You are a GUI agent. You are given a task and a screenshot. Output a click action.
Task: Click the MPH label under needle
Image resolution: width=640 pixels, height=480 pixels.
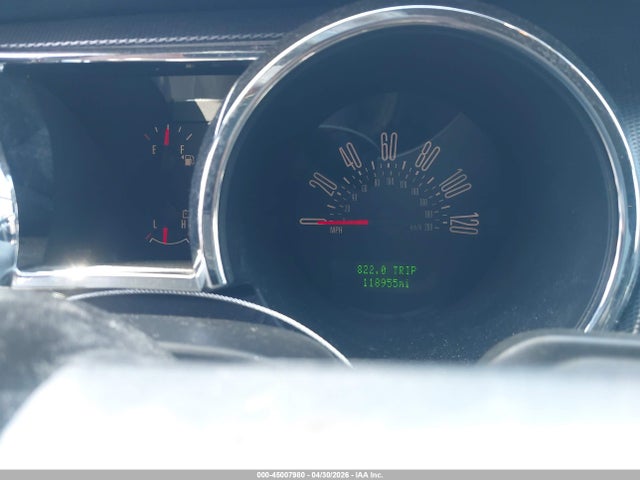336,231
